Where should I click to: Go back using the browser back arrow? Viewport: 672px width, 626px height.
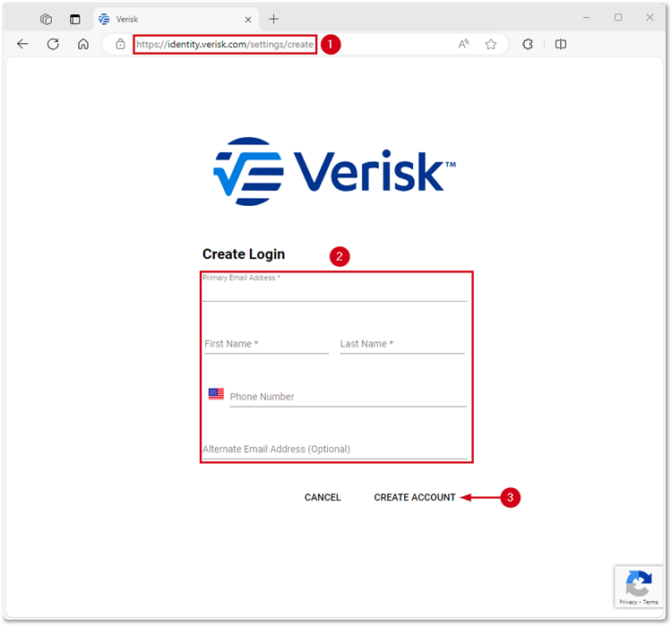22,44
